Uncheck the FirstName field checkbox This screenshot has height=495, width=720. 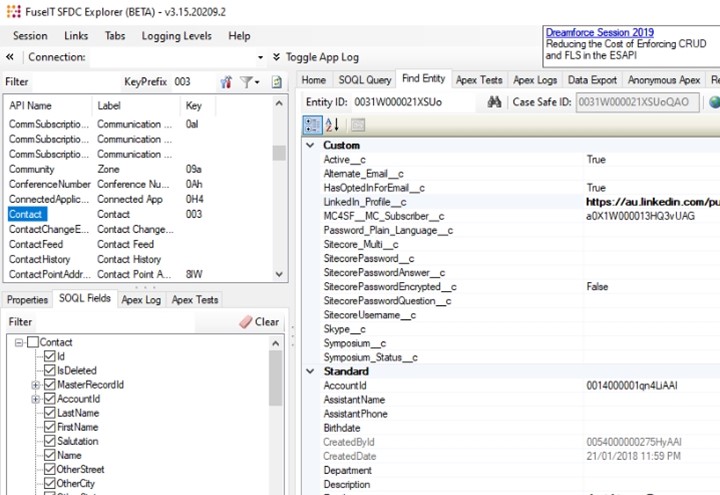[x=50, y=427]
